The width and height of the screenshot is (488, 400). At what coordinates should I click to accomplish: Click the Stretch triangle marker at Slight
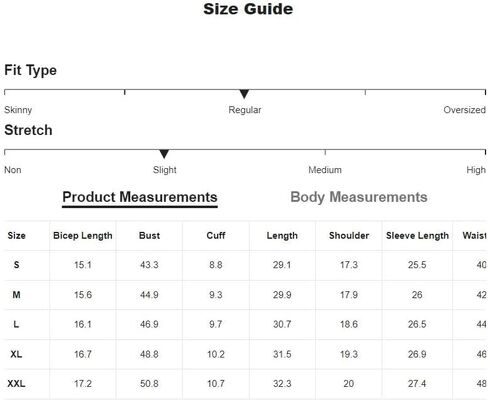click(164, 154)
